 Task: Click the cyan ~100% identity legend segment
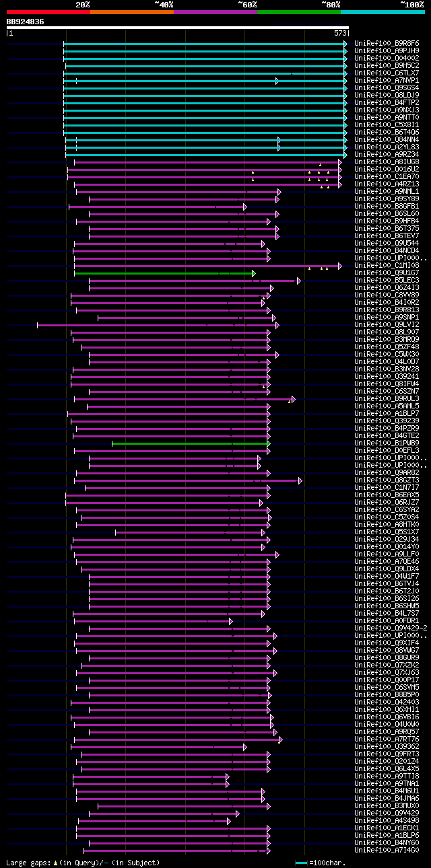382,12
